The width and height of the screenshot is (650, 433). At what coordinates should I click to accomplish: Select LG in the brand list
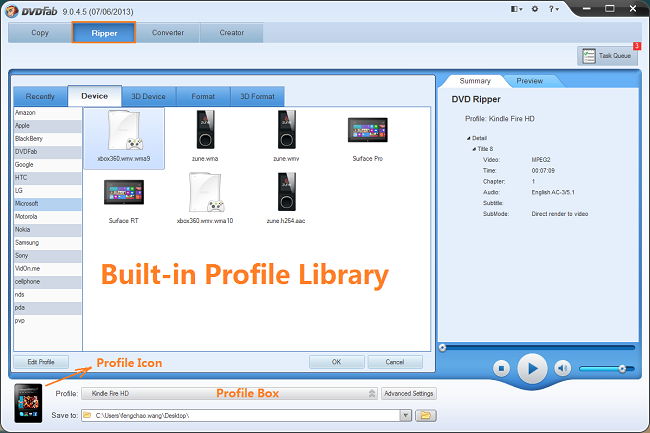point(48,191)
